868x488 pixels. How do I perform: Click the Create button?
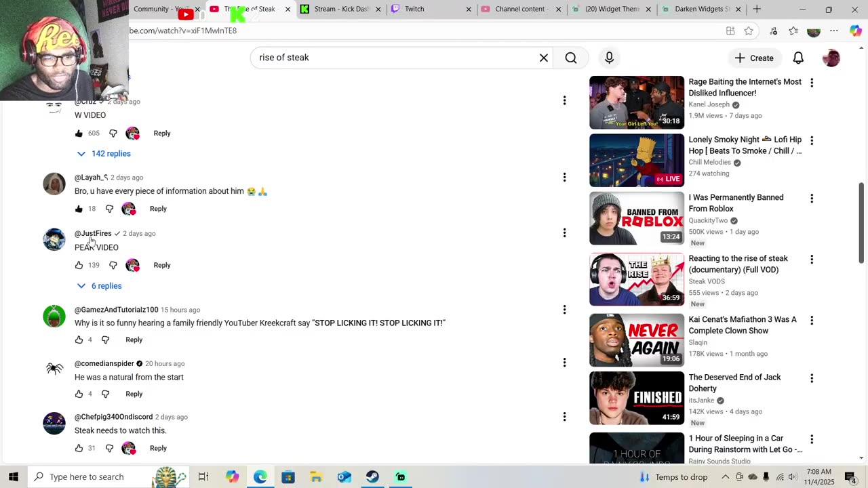click(x=753, y=58)
